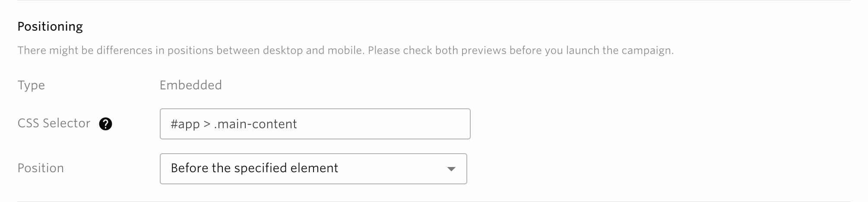Screen dimensions: 868x202
Task: Click blank space inside Position combo box
Action: (x=389, y=169)
